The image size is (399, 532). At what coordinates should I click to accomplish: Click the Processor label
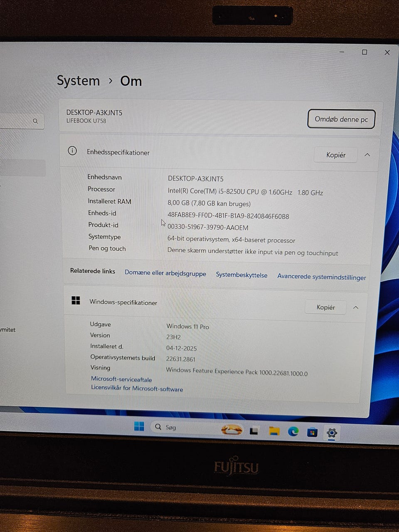pyautogui.click(x=101, y=189)
